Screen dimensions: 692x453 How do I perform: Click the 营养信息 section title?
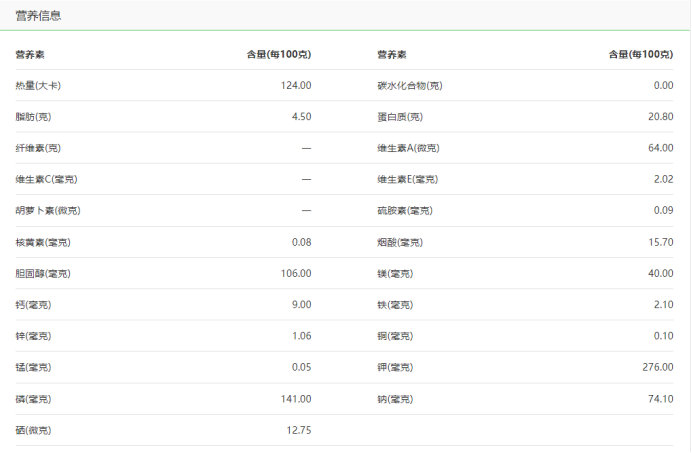38,15
